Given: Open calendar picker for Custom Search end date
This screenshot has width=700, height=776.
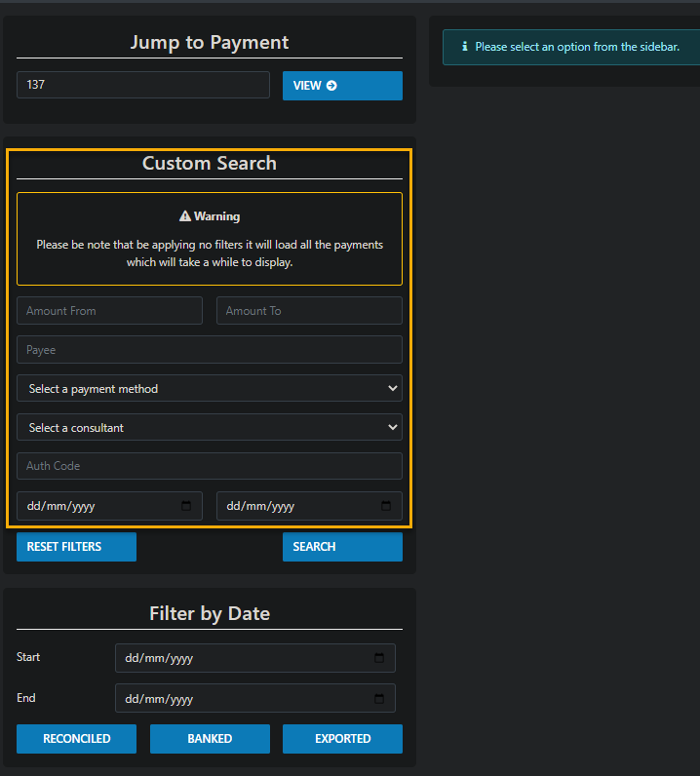Looking at the screenshot, I should point(386,506).
